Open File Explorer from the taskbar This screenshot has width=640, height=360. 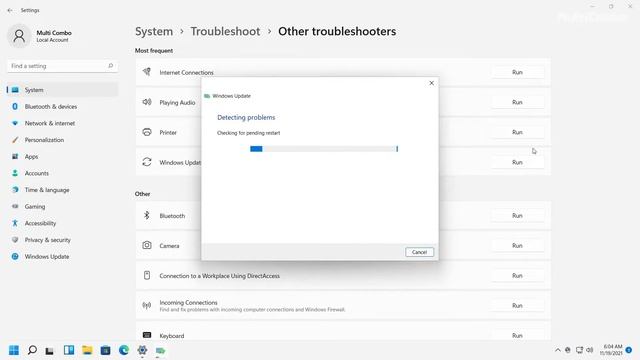[87, 350]
